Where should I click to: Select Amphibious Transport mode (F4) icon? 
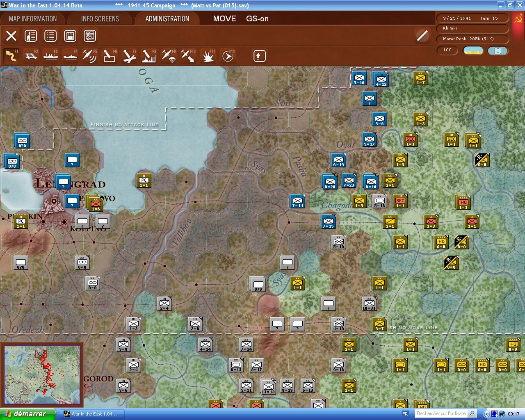(x=70, y=56)
